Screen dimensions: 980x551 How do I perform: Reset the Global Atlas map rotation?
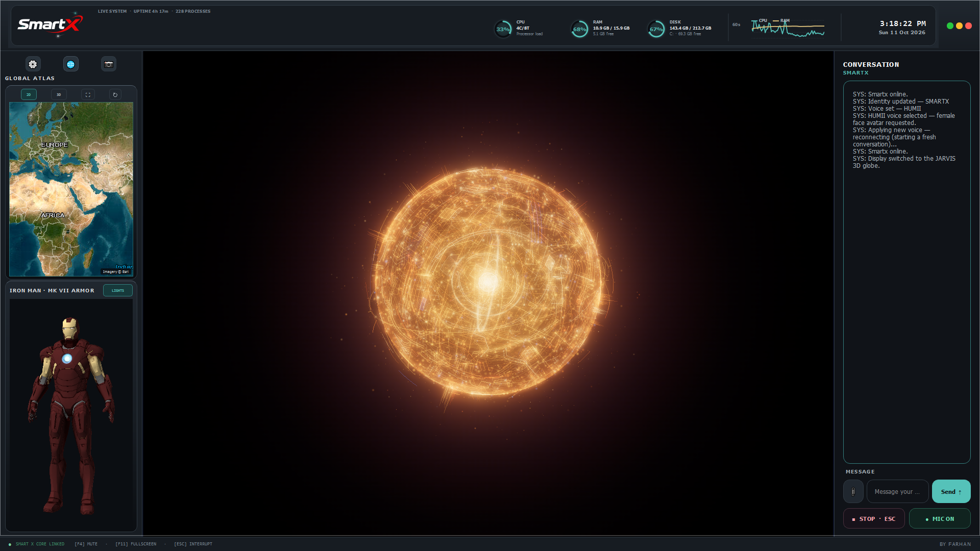tap(115, 95)
